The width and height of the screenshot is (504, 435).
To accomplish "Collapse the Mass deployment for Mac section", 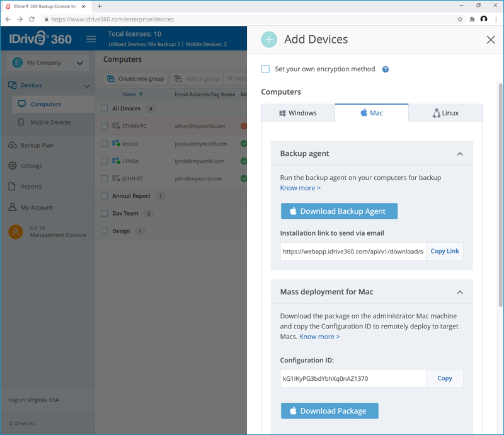I will 460,292.
